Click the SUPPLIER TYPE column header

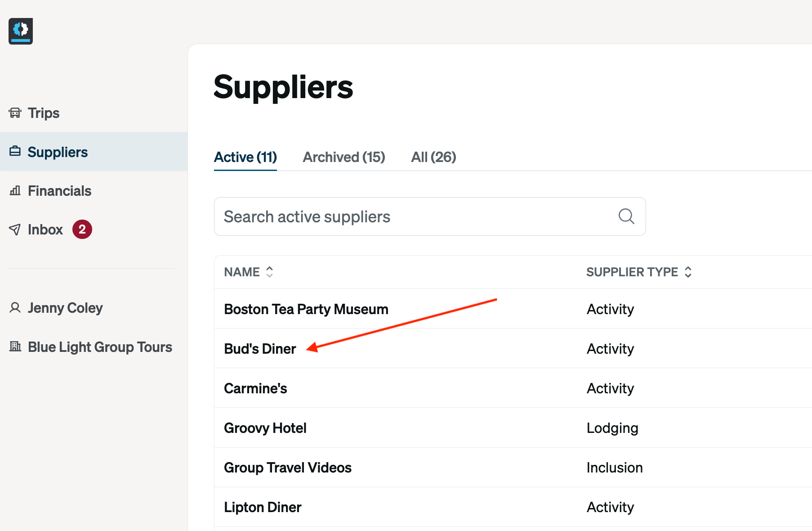point(632,272)
